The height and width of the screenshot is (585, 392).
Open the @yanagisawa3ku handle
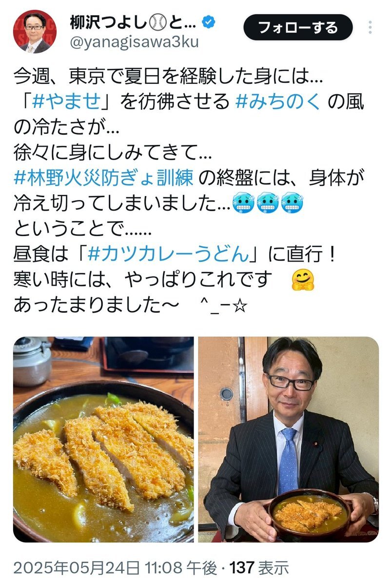coord(134,42)
